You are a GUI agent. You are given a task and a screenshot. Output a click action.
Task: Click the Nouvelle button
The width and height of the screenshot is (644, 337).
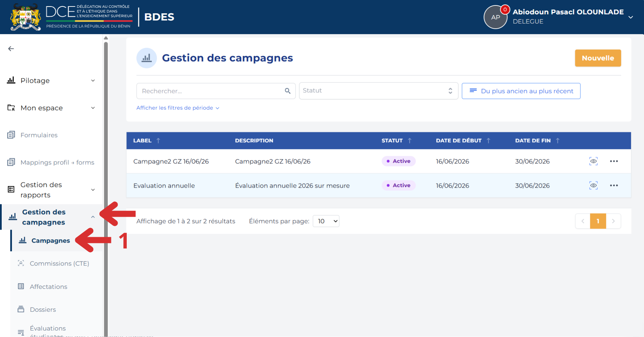(x=598, y=58)
